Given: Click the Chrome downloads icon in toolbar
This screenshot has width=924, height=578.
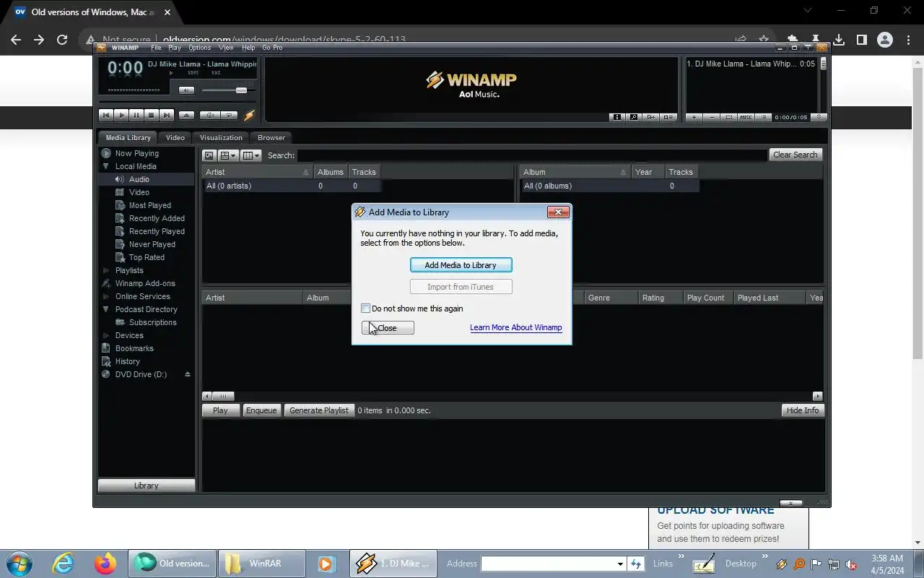Looking at the screenshot, I should (839, 40).
